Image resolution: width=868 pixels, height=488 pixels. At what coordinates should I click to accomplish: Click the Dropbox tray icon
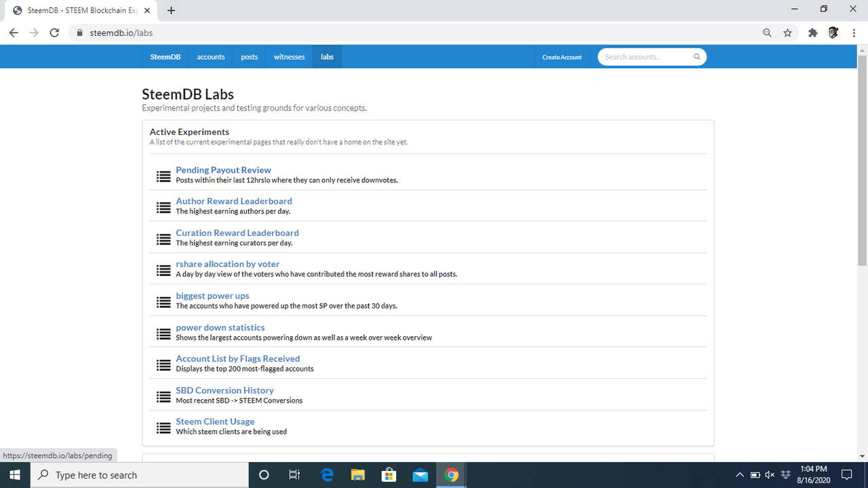point(786,475)
